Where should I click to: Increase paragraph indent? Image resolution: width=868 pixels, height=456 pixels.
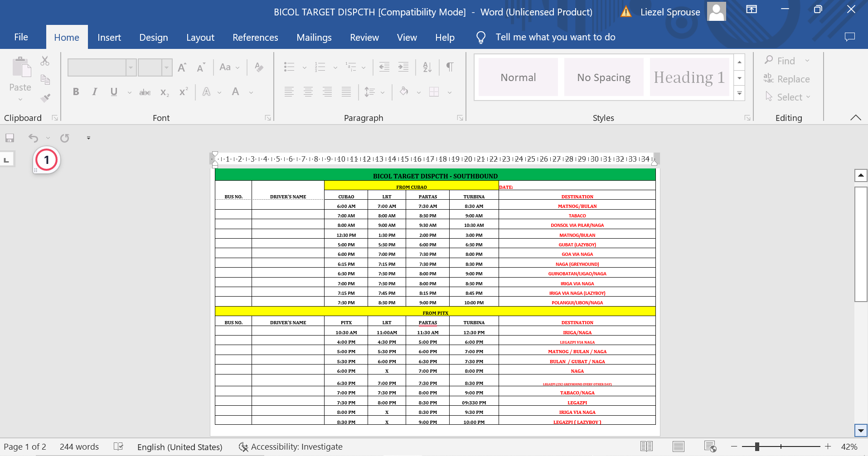point(403,67)
